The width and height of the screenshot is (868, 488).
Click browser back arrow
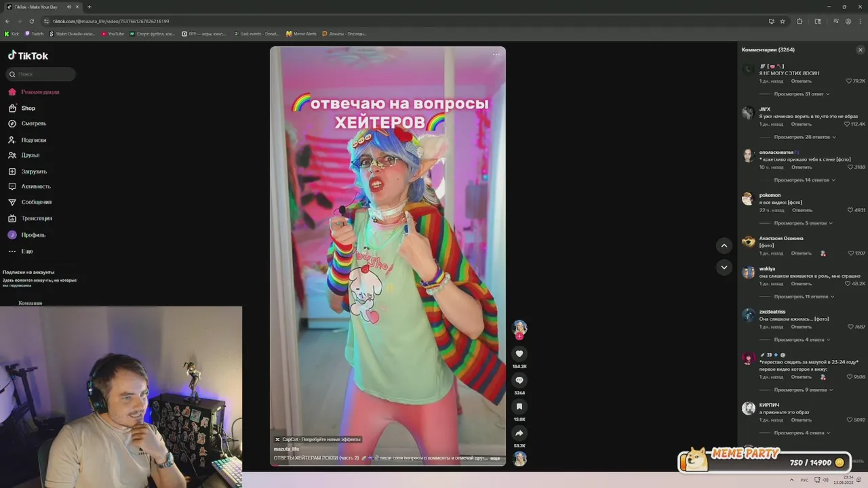(x=7, y=21)
